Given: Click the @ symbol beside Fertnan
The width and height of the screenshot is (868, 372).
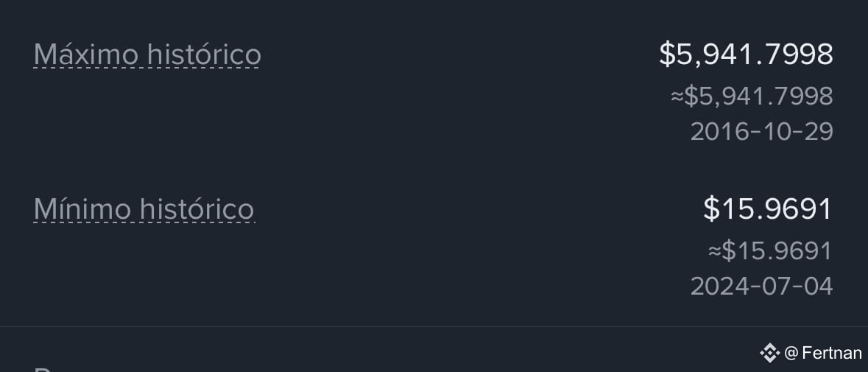Looking at the screenshot, I should tap(791, 353).
